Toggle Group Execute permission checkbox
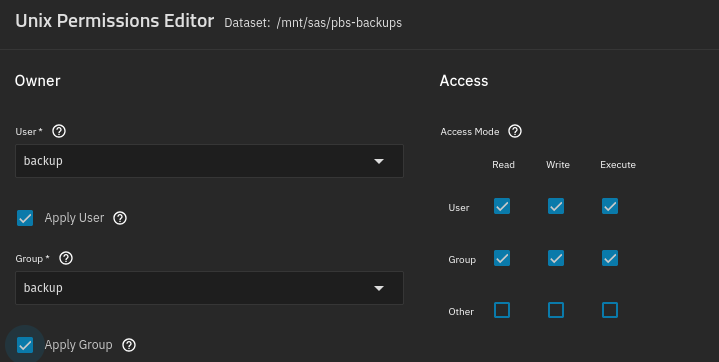 610,258
